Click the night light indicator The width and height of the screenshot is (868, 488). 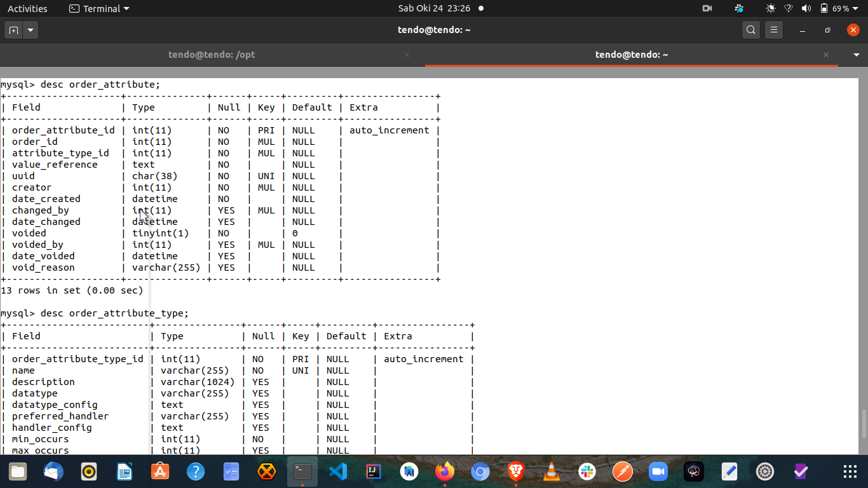(x=771, y=9)
